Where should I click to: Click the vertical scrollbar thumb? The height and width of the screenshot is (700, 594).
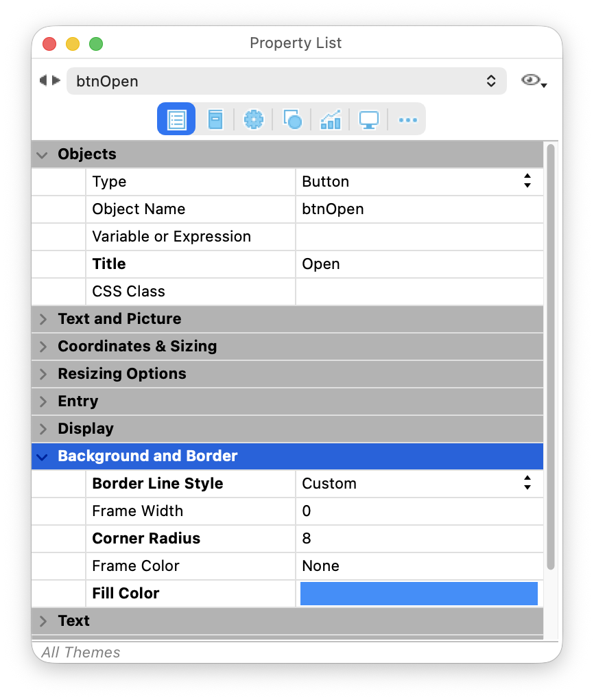click(x=551, y=356)
